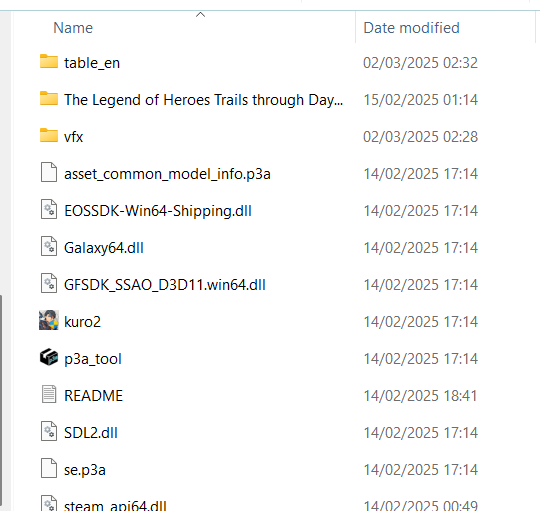Sort files by Name column header
The width and height of the screenshot is (540, 511).
coord(73,28)
